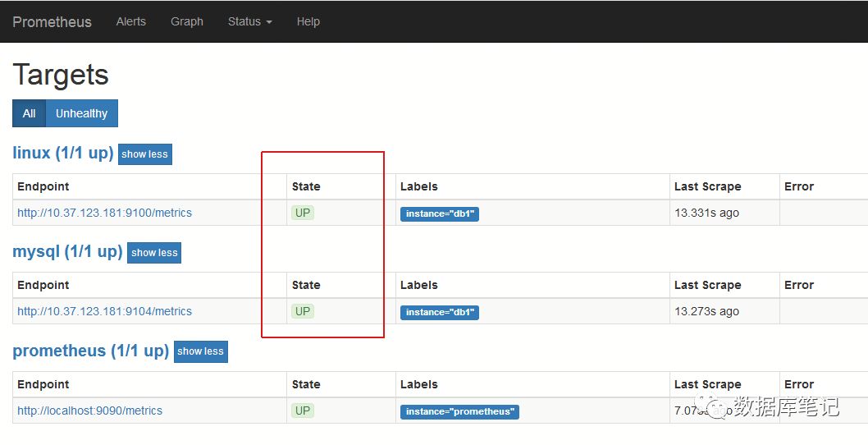The height and width of the screenshot is (445, 868).
Task: Click the instance="prometheus" label badge
Action: point(459,411)
